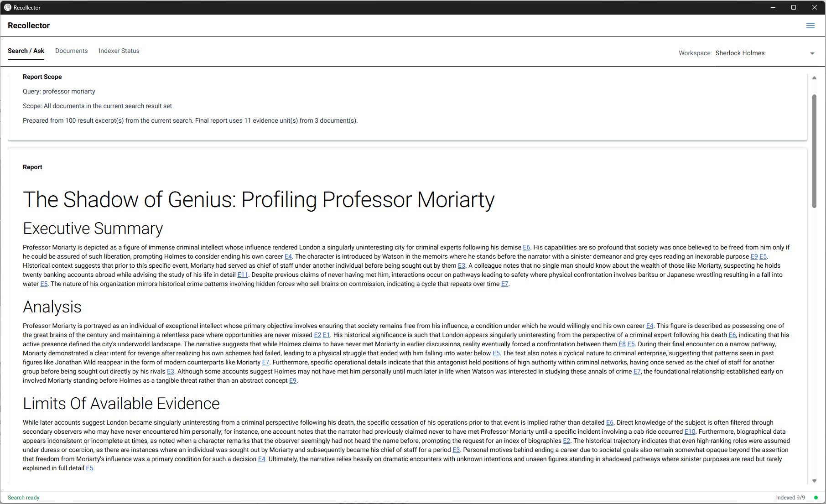The height and width of the screenshot is (504, 826).
Task: Select the Search / Ask tab
Action: tap(26, 51)
